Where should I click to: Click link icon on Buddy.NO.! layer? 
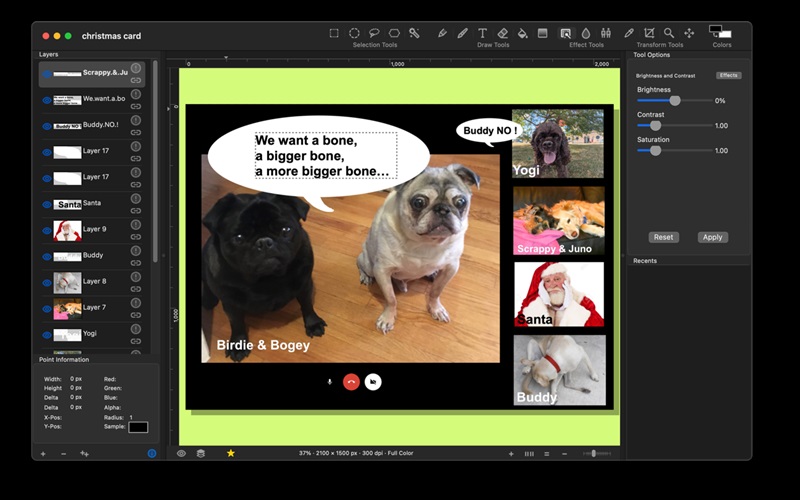click(136, 133)
